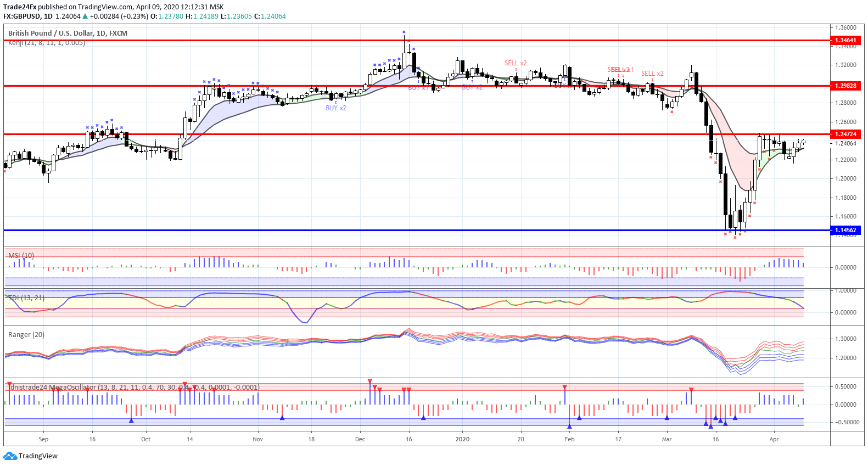Image resolution: width=868 pixels, height=466 pixels.
Task: Click the blue BUY x2 signal near December
Action: point(336,108)
